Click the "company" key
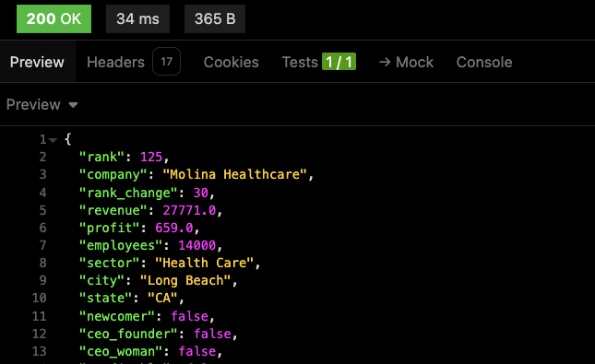This screenshot has width=595, height=364. coord(113,174)
